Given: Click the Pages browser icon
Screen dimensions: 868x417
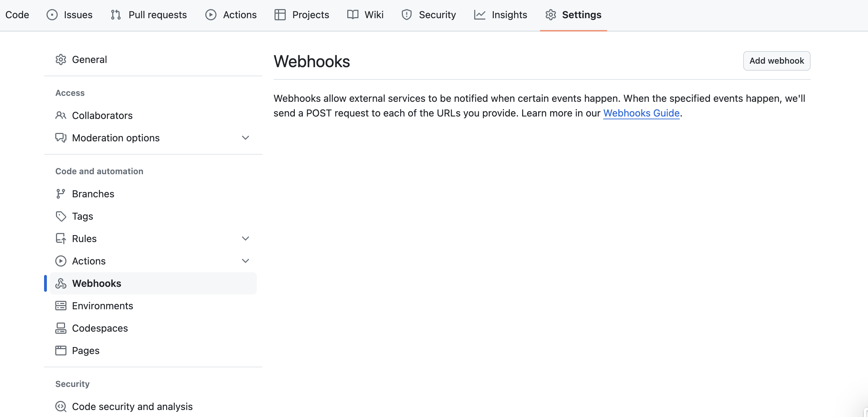Looking at the screenshot, I should pyautogui.click(x=61, y=351).
